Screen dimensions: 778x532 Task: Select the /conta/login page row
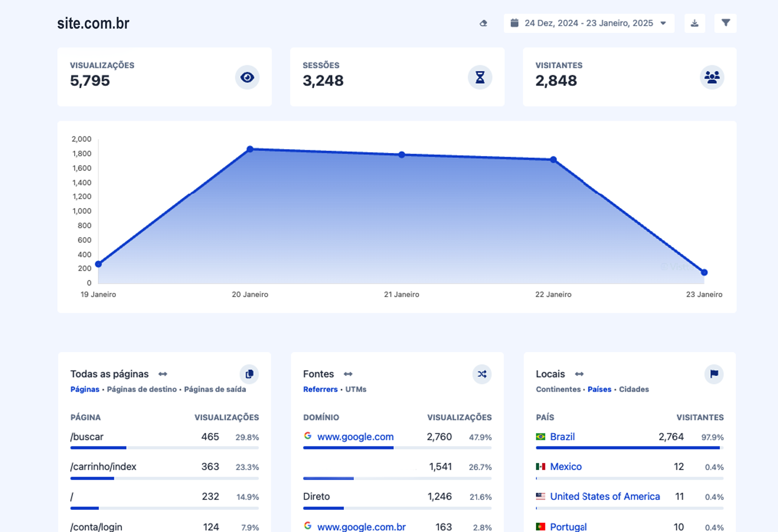[164, 526]
